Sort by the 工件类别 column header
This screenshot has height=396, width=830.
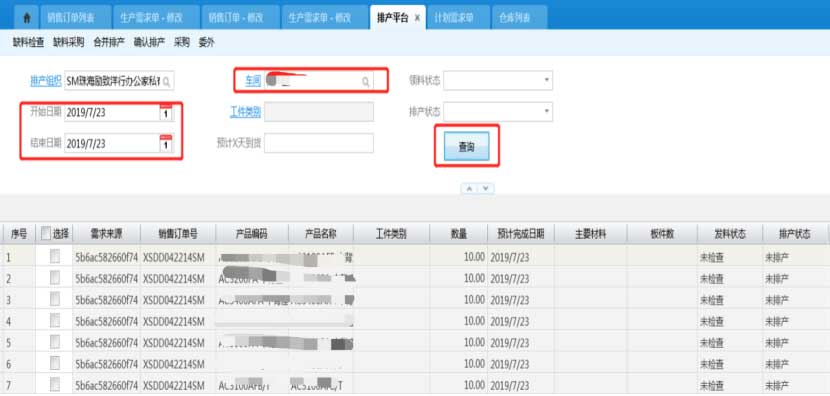tap(391, 234)
